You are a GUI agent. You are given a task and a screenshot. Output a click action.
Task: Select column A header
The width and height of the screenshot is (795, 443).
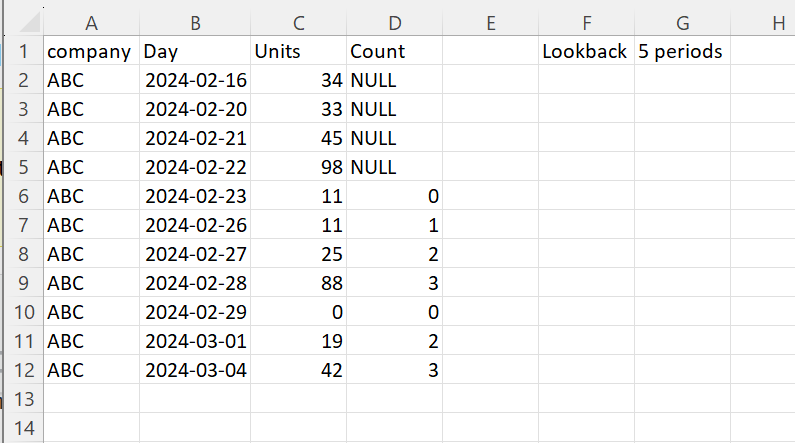click(91, 23)
